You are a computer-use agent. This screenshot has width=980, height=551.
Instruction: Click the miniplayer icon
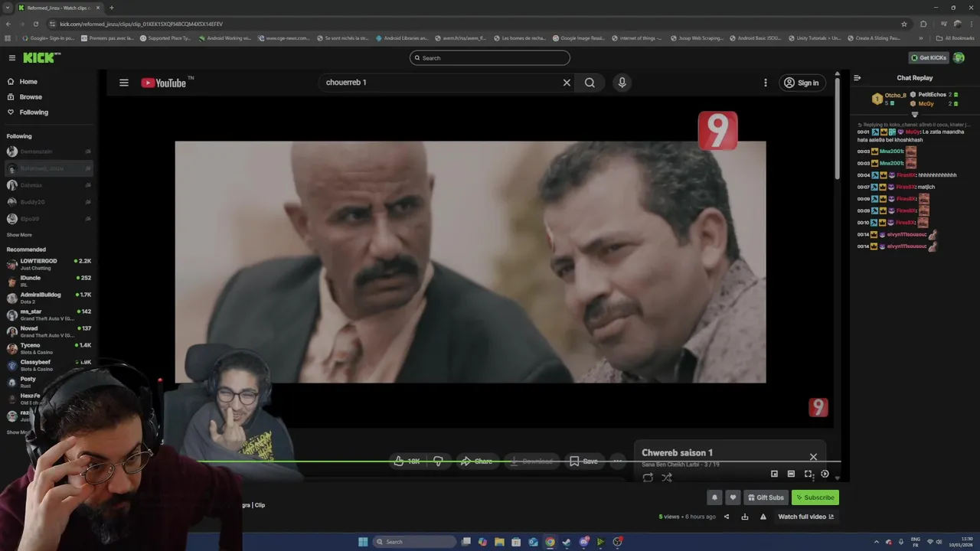(x=774, y=474)
